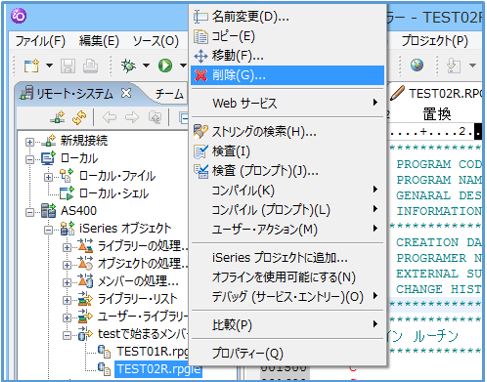Open the ファイル(F) menu
The width and height of the screenshot is (487, 382).
click(x=40, y=41)
